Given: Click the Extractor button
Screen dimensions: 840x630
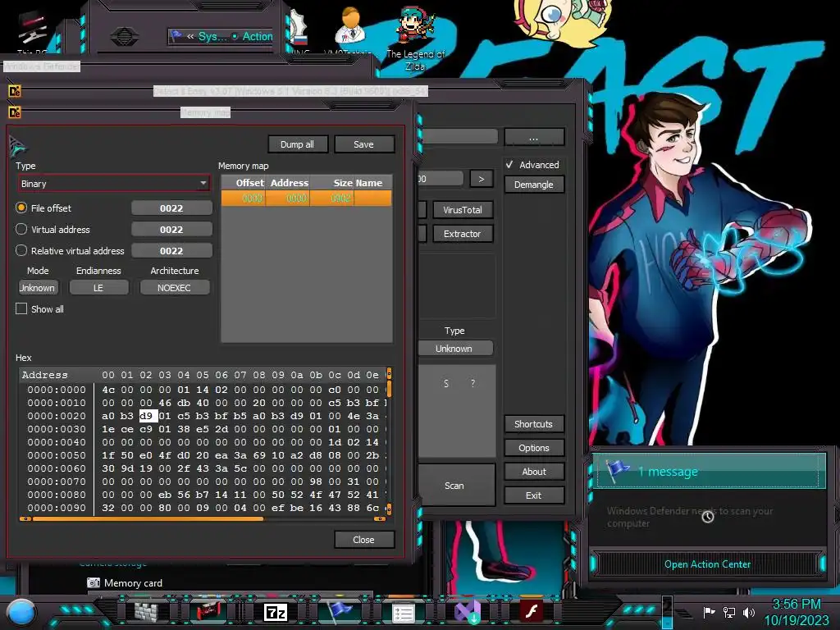Looking at the screenshot, I should click(x=463, y=234).
